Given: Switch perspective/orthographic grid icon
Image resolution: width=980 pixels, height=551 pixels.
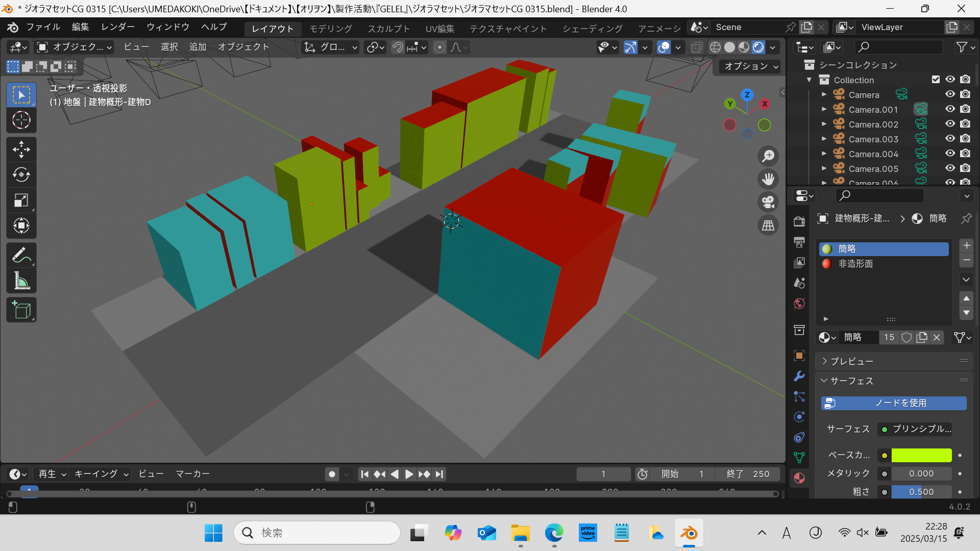Looking at the screenshot, I should (768, 225).
